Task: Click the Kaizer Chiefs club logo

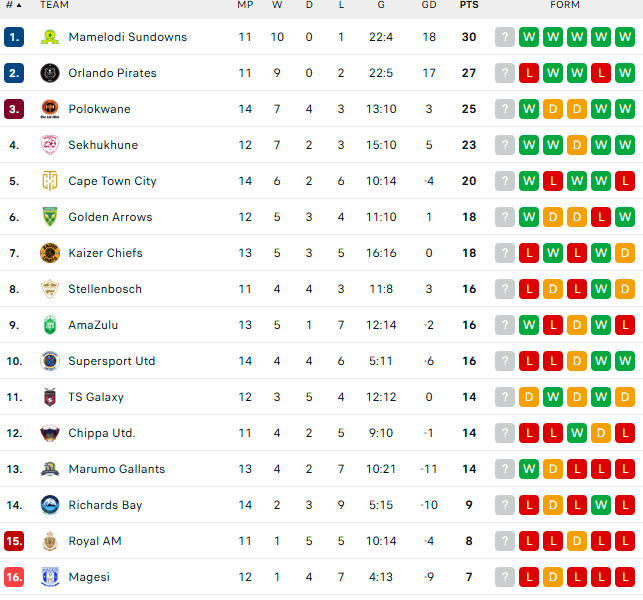Action: click(x=49, y=253)
